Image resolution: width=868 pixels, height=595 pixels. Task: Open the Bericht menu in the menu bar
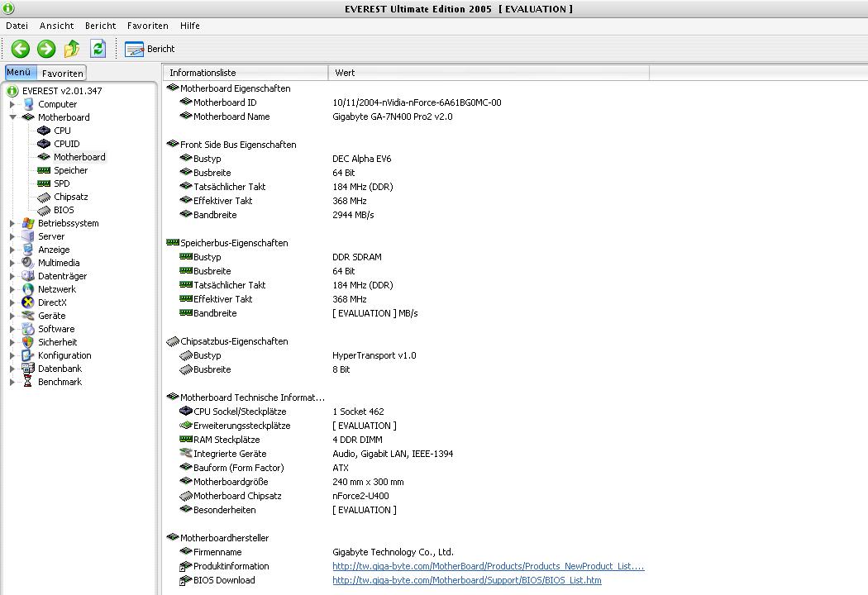100,26
